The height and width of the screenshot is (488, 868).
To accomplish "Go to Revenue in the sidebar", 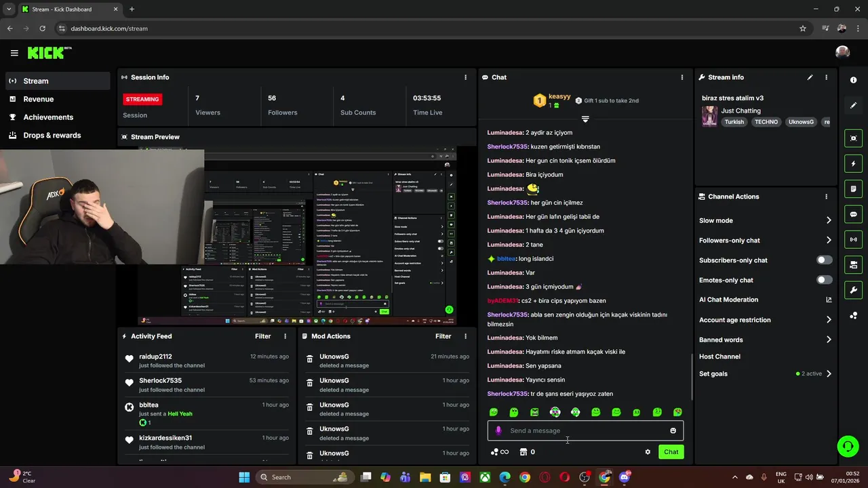I will [58, 99].
